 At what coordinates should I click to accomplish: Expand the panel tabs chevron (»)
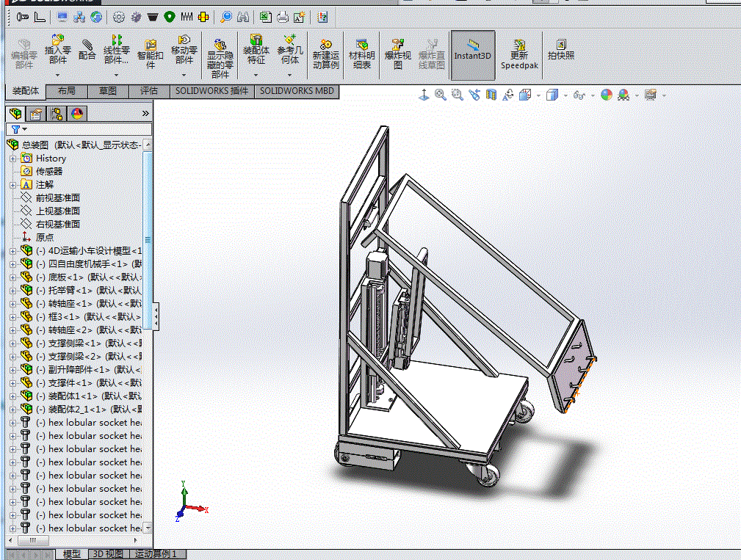point(145,113)
